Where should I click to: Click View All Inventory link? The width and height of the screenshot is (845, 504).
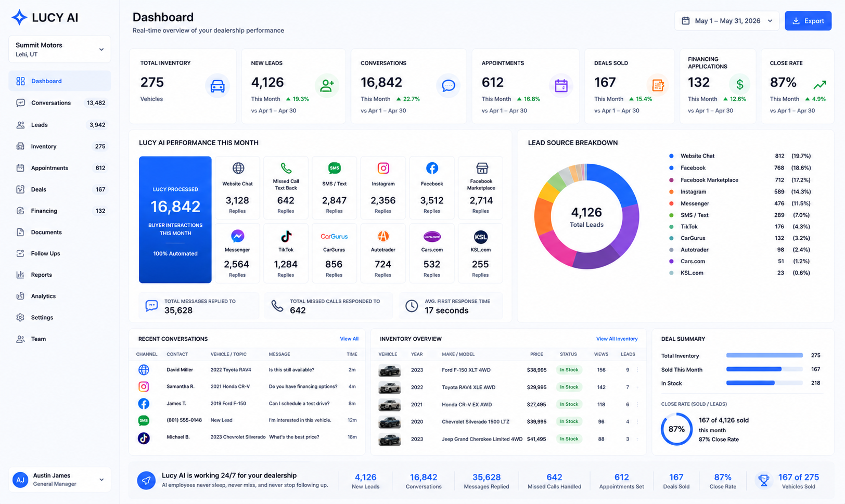[x=617, y=339]
